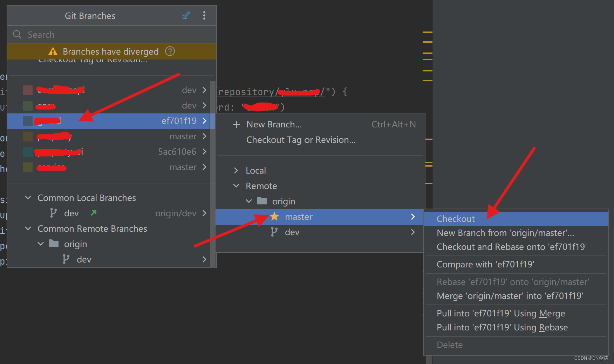Choose Pull into 'ef701f19' Using Rebase
This screenshot has height=364, width=614.
coord(516,327)
